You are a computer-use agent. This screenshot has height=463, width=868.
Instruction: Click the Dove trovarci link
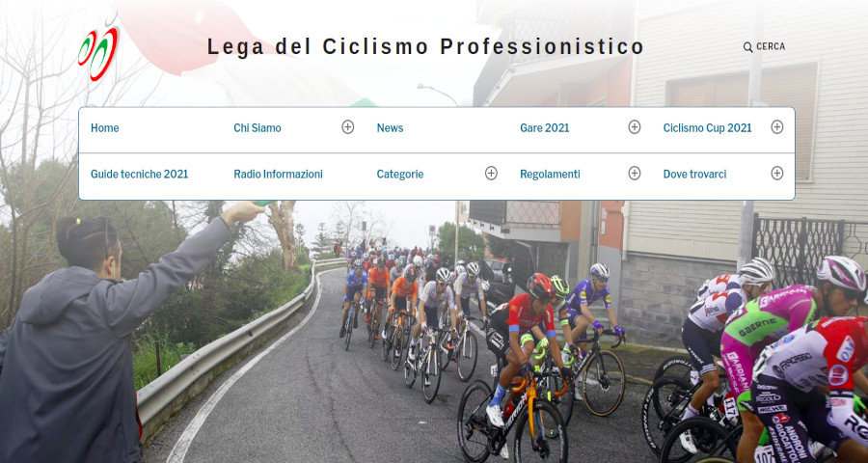tap(694, 174)
